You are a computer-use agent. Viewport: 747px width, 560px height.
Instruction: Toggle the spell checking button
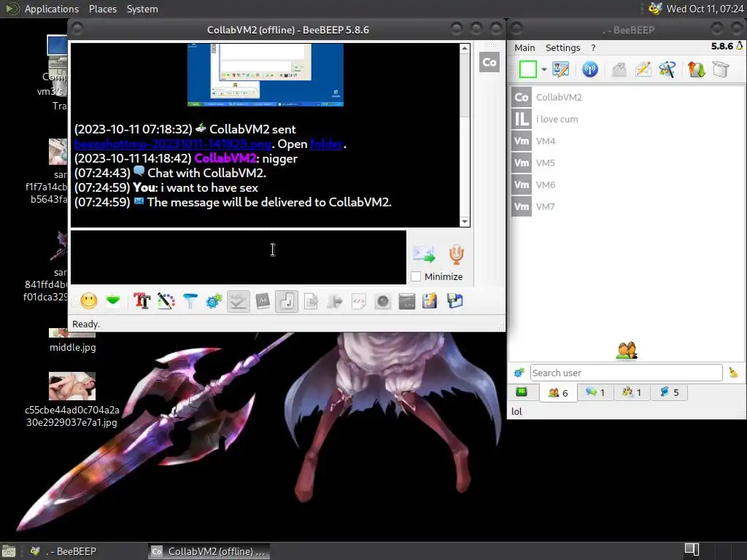coord(239,301)
